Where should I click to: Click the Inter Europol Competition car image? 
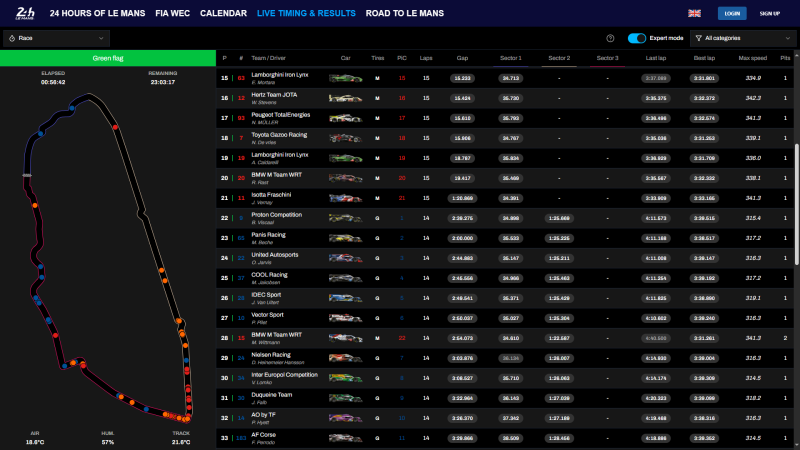click(345, 378)
